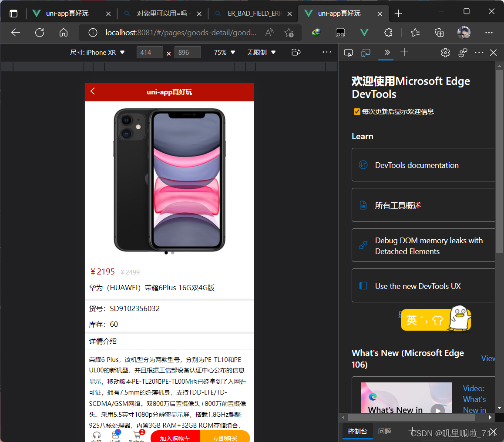The width and height of the screenshot is (504, 442).
Task: Open DevTools feedback icon
Action: click(463, 53)
